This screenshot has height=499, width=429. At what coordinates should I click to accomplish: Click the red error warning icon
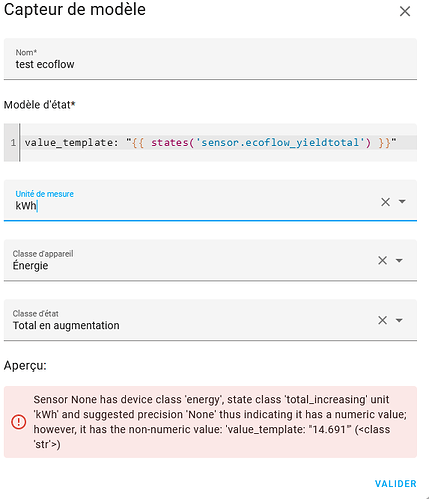tap(18, 422)
